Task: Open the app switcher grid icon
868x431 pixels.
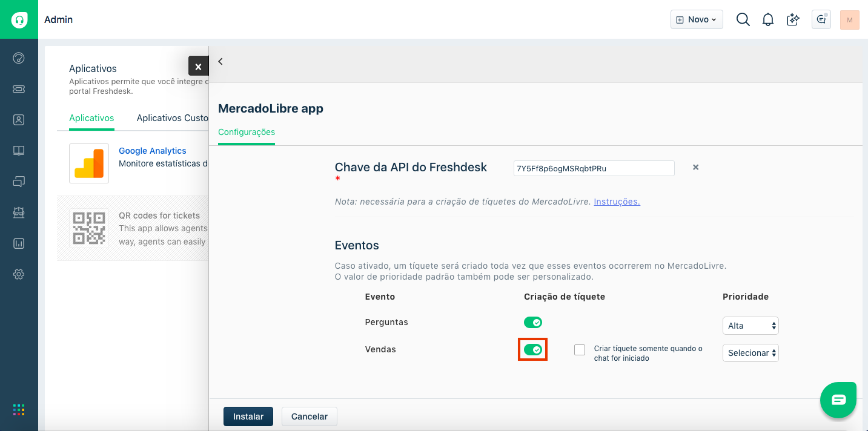Action: click(19, 410)
